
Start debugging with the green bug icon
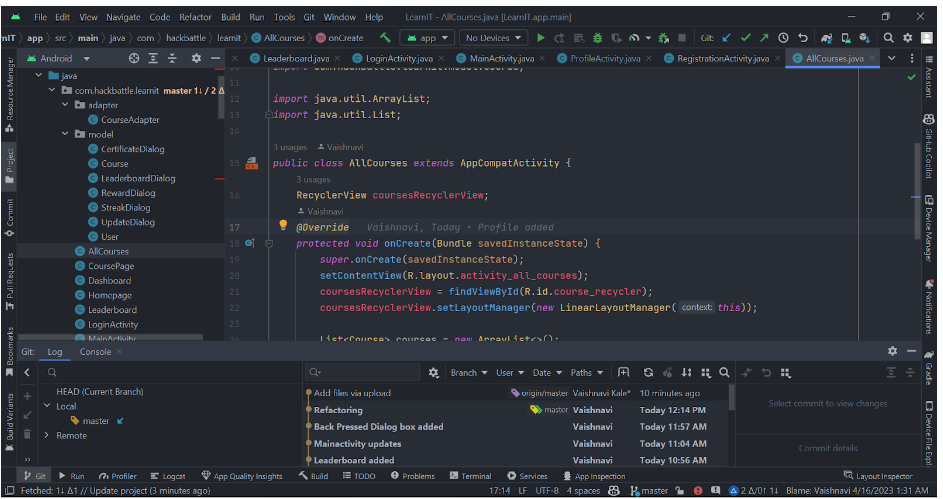pos(597,38)
